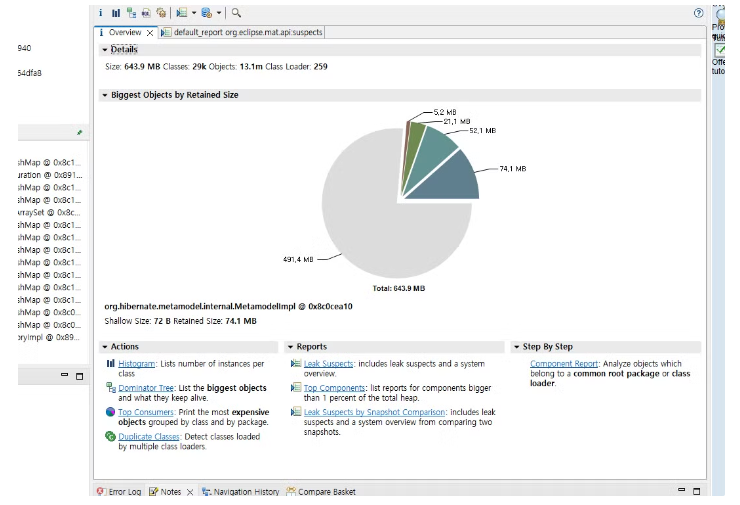Image resolution: width=740 pixels, height=505 pixels.
Task: Open the default_report suspects tab
Action: [x=242, y=32]
